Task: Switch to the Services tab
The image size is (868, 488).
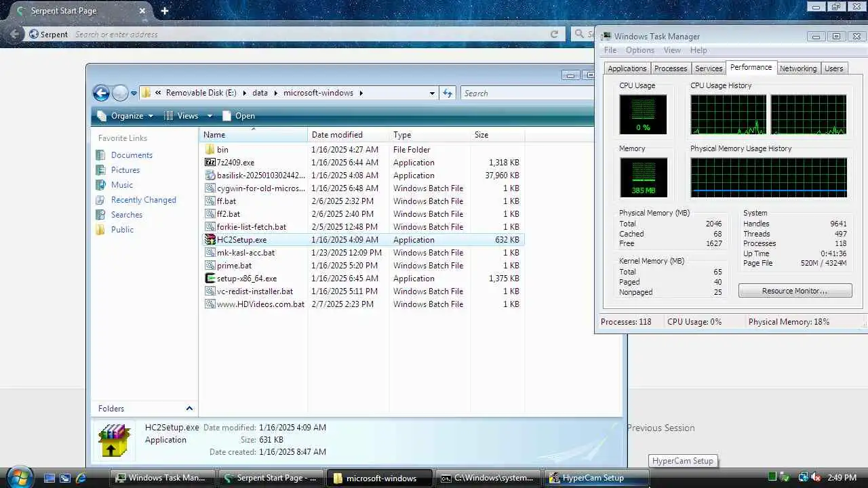Action: pyautogui.click(x=709, y=68)
